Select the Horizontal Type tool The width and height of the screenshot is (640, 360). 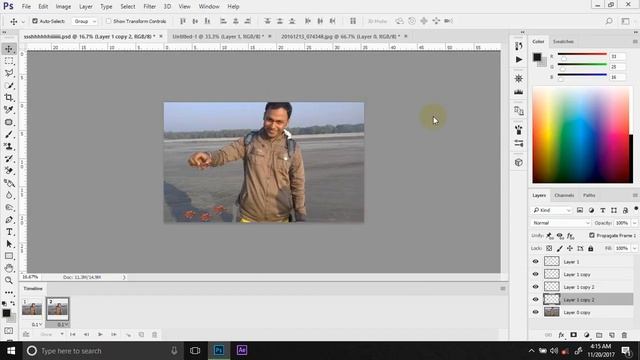click(x=9, y=232)
